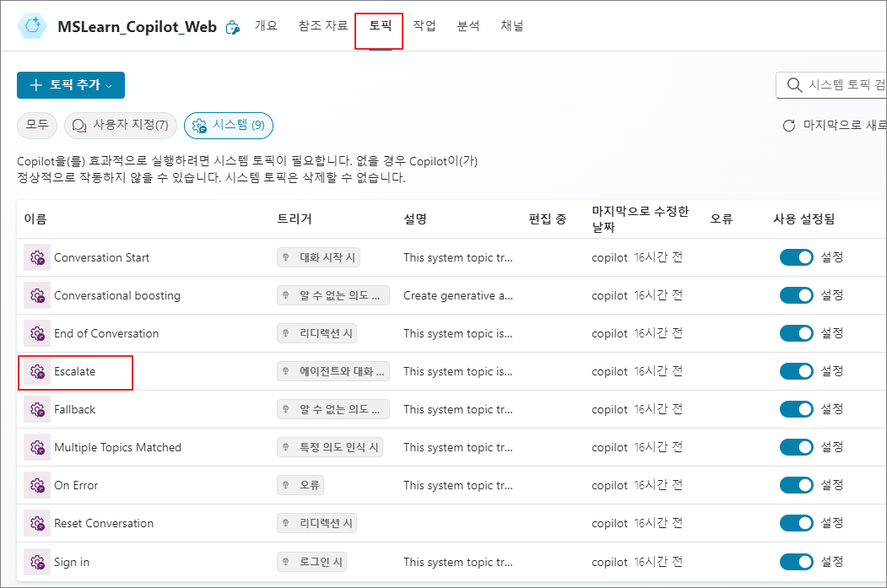Sort by 마지막으로 수정한 날짜 column header
The height and width of the screenshot is (588, 887).
coord(641,218)
